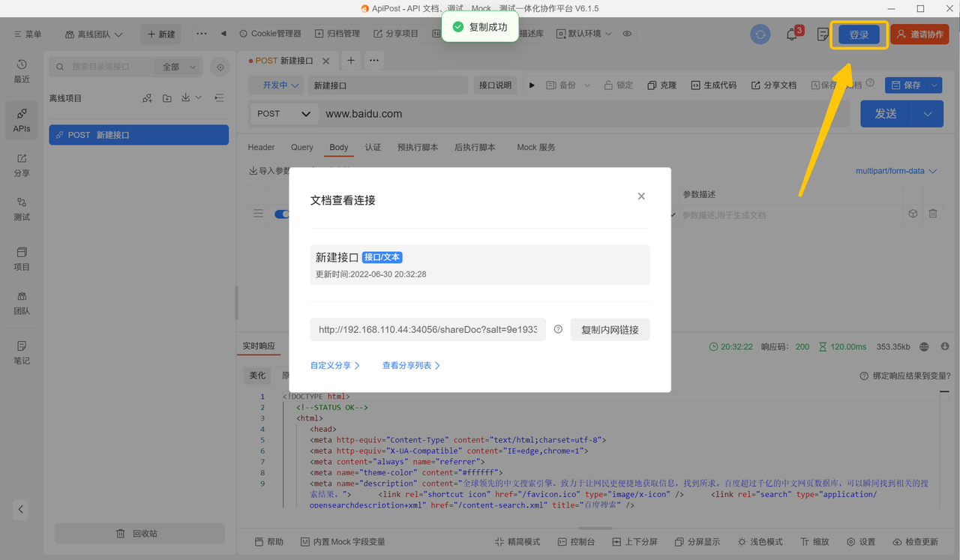Click new folder icon in 离线项目 header

[166, 98]
